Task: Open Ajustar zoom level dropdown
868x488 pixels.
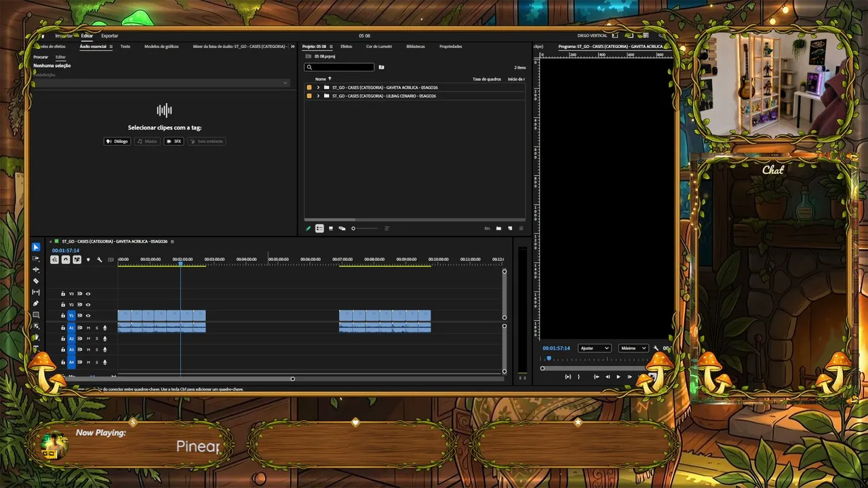Action: (x=595, y=348)
